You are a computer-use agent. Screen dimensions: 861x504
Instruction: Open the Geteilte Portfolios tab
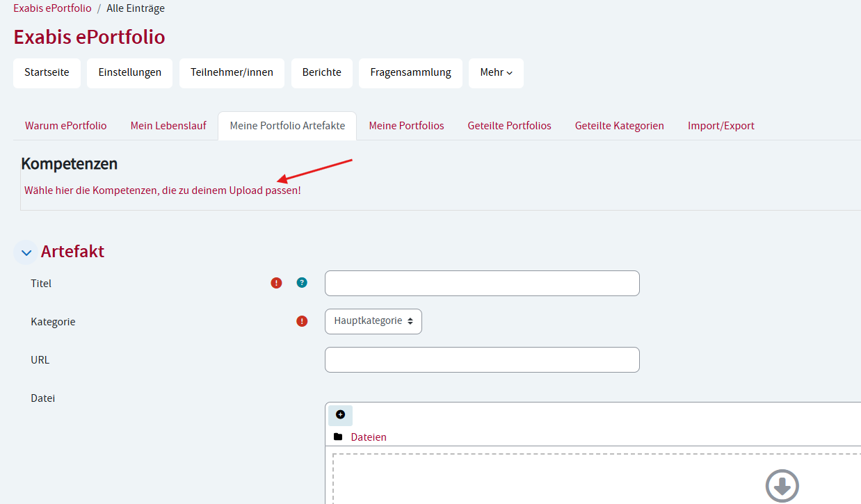[x=510, y=126]
